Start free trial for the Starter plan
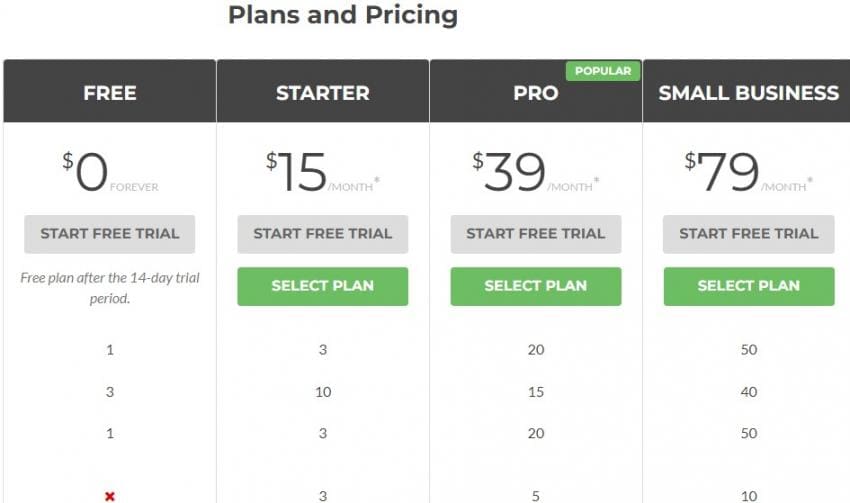 click(322, 234)
